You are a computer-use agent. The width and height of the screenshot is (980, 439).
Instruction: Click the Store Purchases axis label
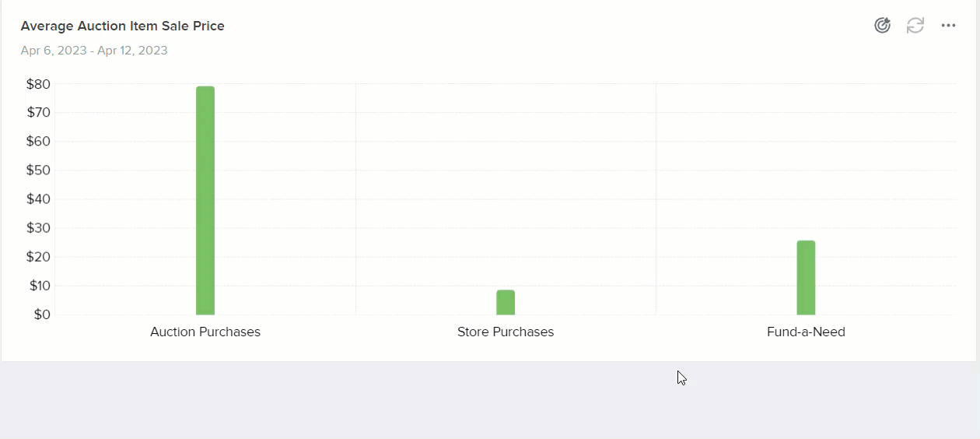[506, 332]
